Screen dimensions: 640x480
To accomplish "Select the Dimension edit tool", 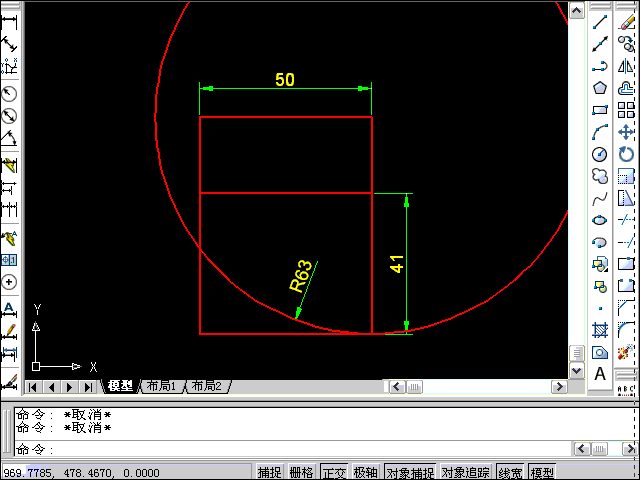I will [9, 310].
